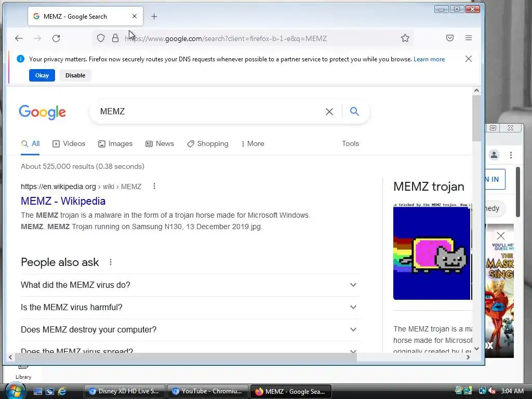Switch to the Videos tab
The image size is (532, 399).
(x=69, y=144)
